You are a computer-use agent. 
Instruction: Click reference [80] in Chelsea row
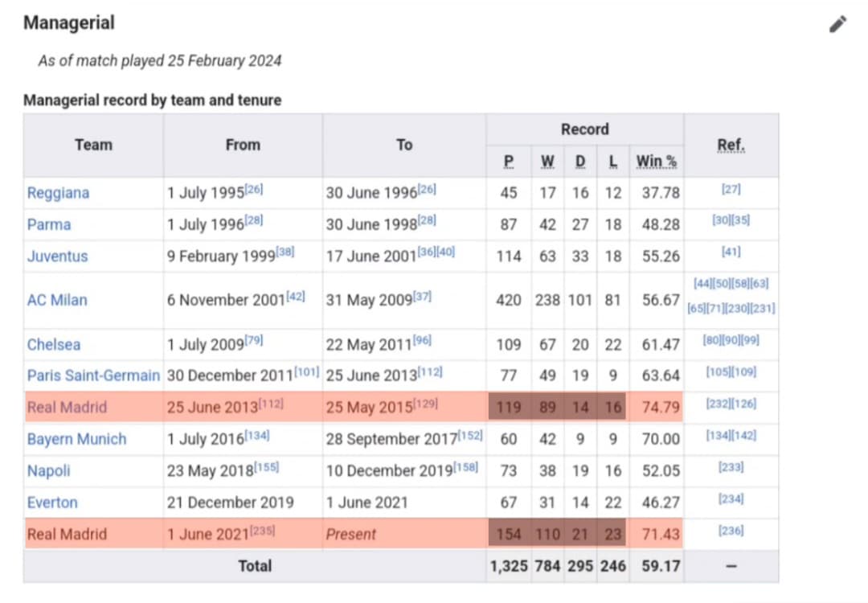tap(712, 340)
